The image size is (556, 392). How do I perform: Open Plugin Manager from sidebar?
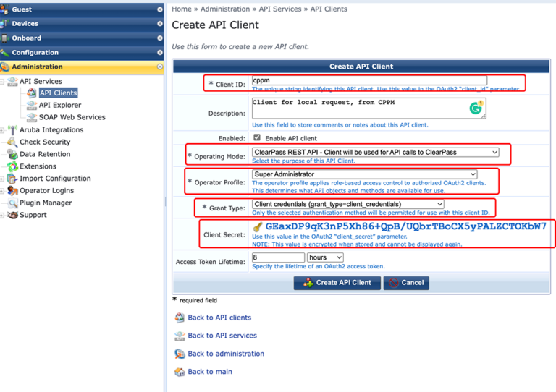pyautogui.click(x=46, y=203)
